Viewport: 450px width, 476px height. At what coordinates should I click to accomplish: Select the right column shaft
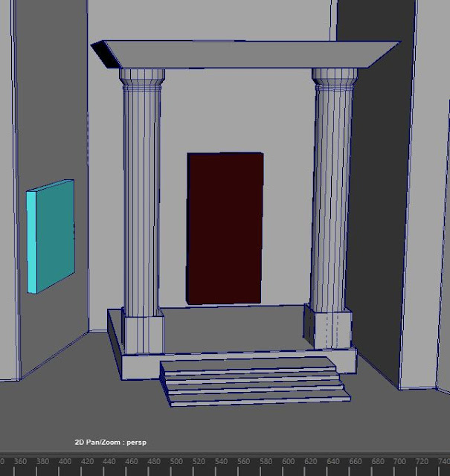click(x=332, y=199)
